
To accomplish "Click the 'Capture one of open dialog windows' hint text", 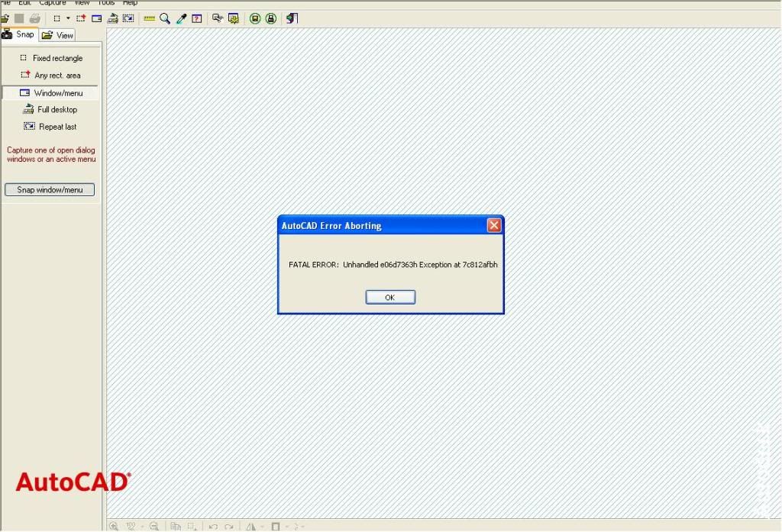I will [x=51, y=155].
